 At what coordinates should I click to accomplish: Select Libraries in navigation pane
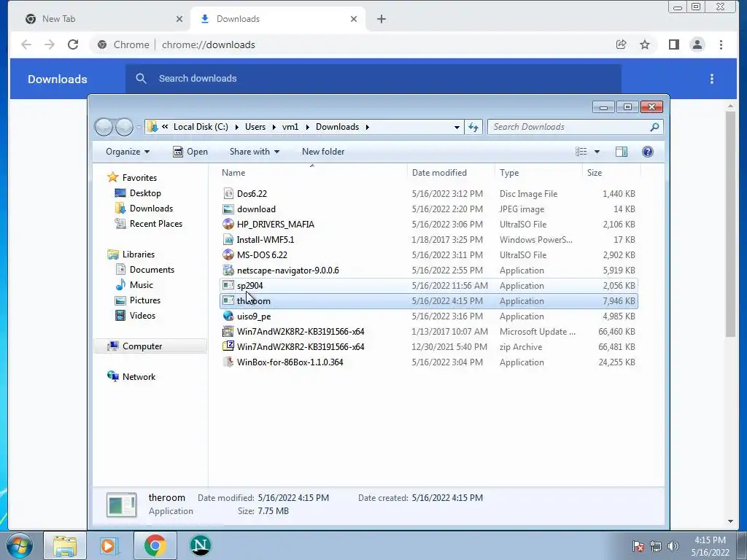click(x=131, y=254)
